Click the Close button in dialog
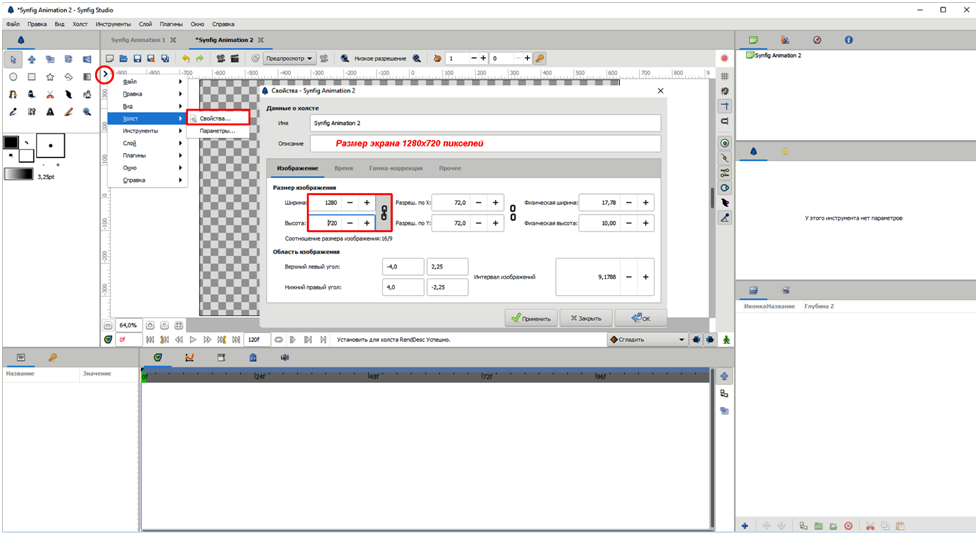Image resolution: width=978 pixels, height=535 pixels. pos(586,318)
